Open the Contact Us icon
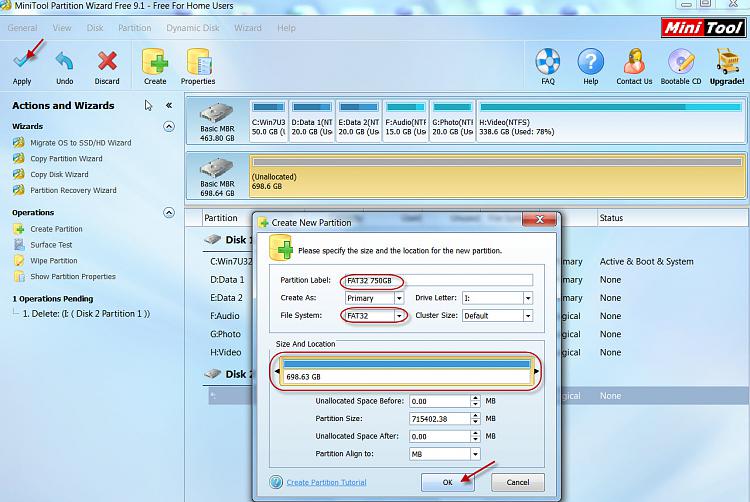 [x=634, y=61]
